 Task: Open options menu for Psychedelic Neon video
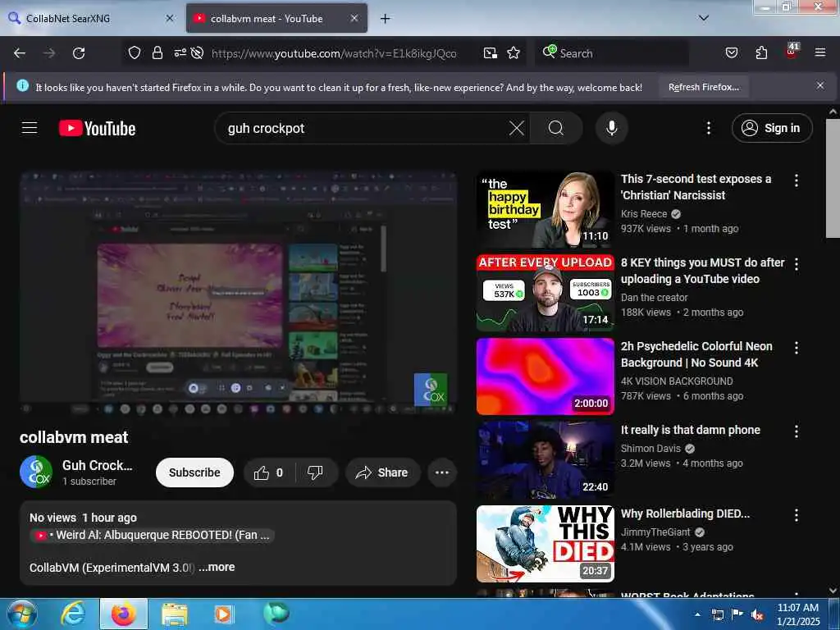(797, 348)
